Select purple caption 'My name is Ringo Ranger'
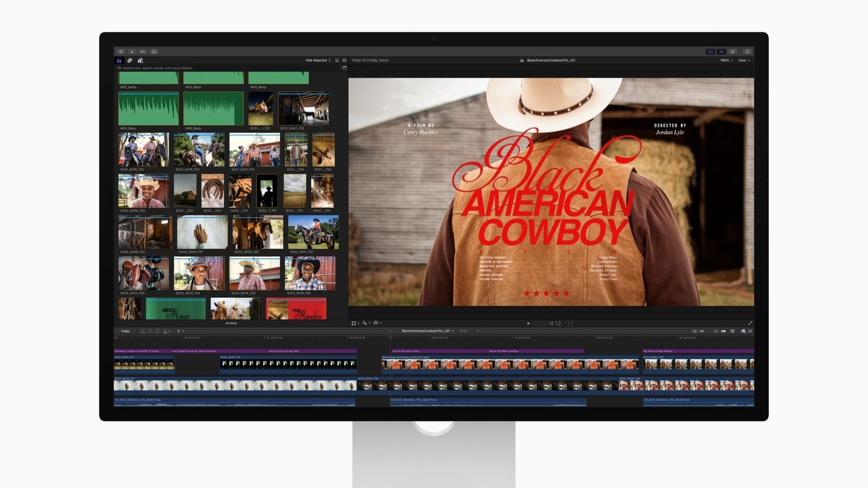Image resolution: width=868 pixels, height=488 pixels. tap(698, 351)
